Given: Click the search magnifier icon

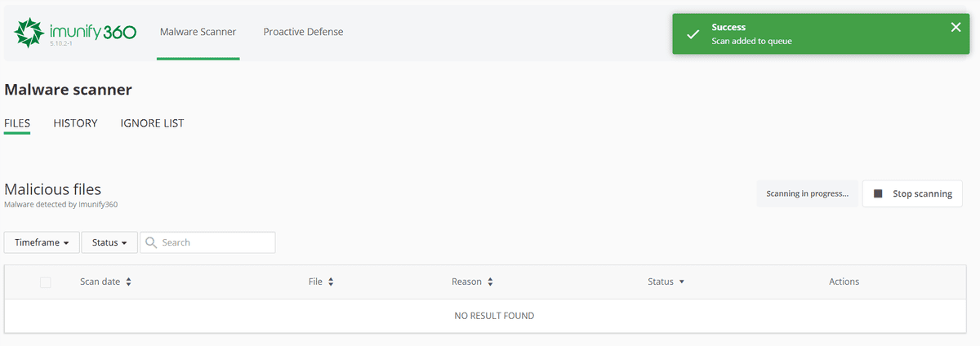Looking at the screenshot, I should point(151,242).
